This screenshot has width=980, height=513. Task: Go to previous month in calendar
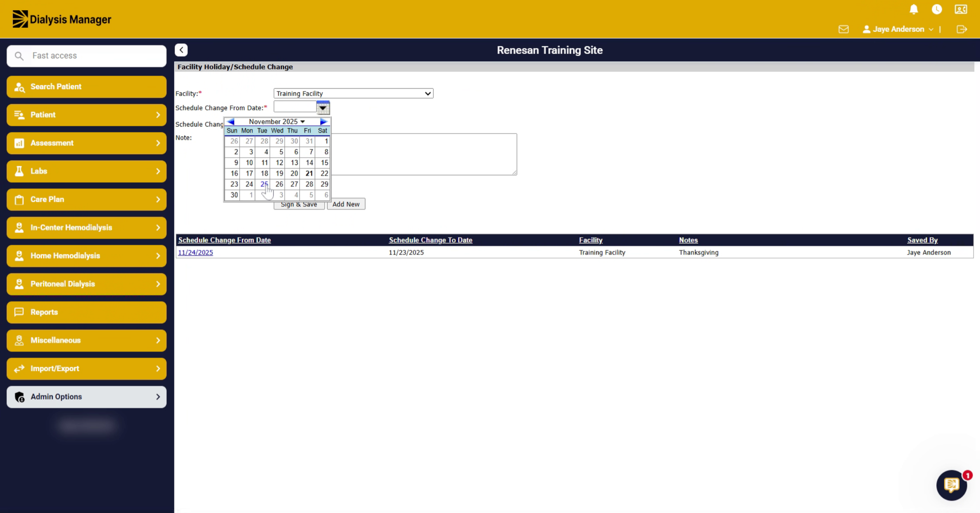coord(231,122)
